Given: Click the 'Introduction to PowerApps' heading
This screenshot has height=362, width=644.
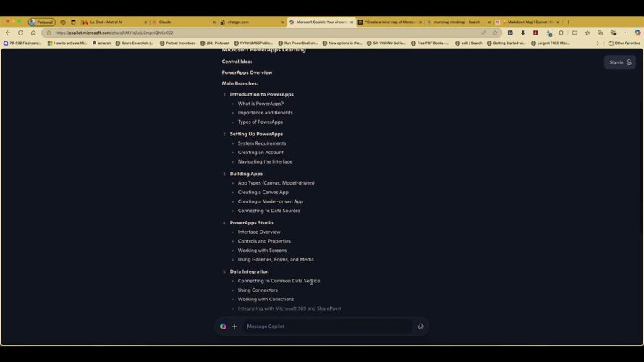Looking at the screenshot, I should [262, 95].
